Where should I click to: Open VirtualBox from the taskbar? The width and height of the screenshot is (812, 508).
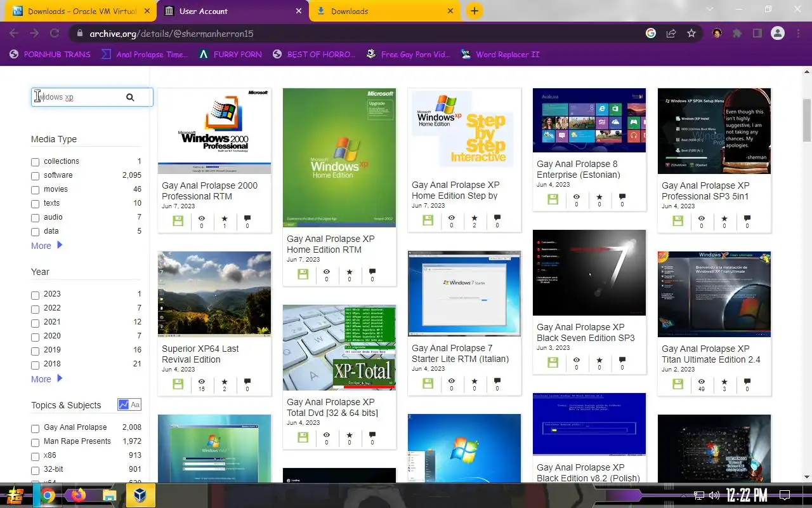[140, 495]
